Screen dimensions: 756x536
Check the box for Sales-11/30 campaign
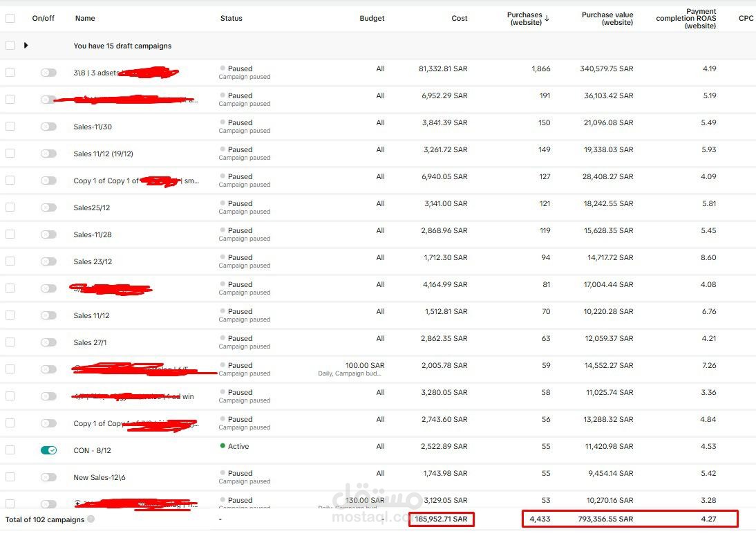10,127
